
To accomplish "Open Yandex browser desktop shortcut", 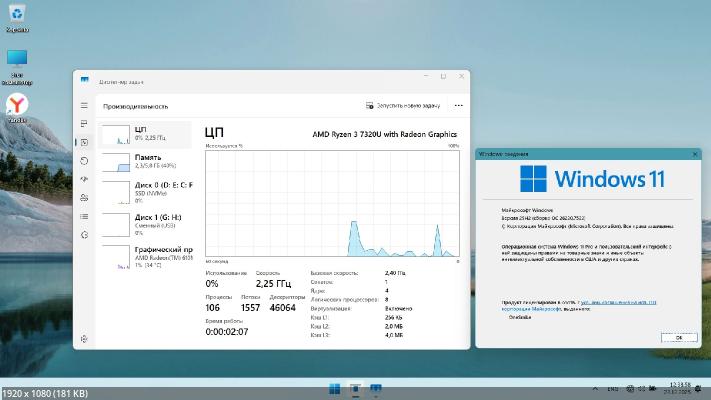I will (x=17, y=106).
